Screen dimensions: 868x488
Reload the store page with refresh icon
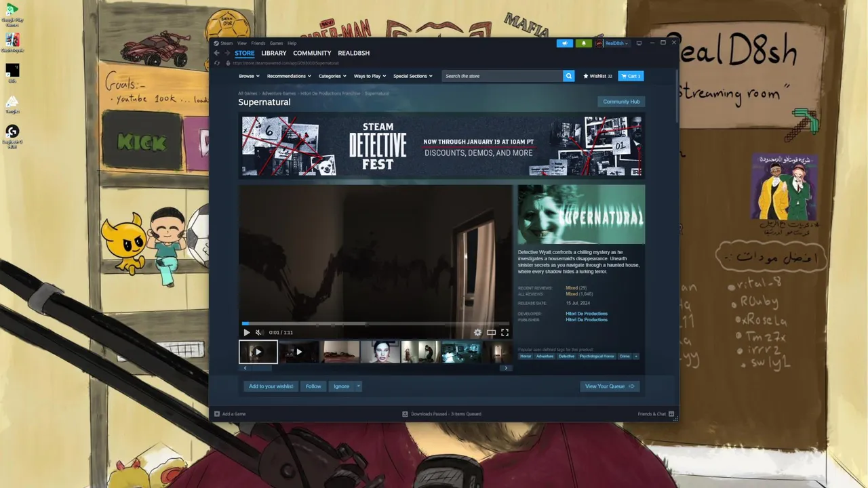point(217,63)
